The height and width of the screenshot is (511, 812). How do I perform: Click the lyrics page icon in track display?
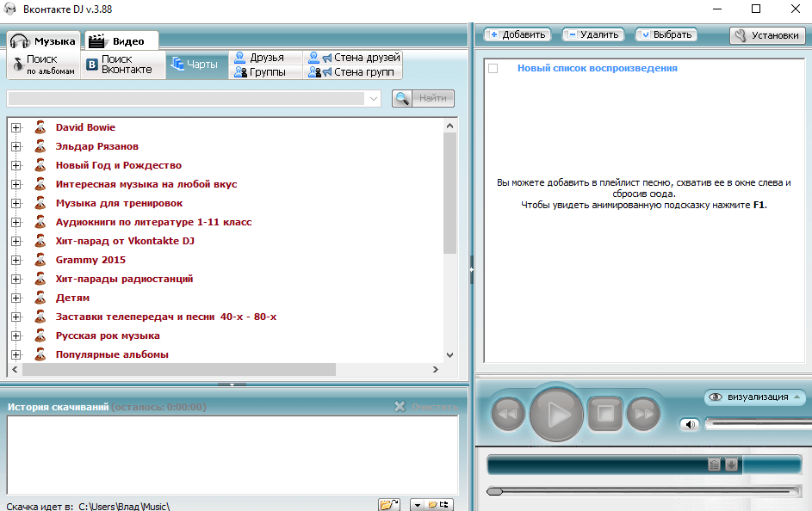714,465
